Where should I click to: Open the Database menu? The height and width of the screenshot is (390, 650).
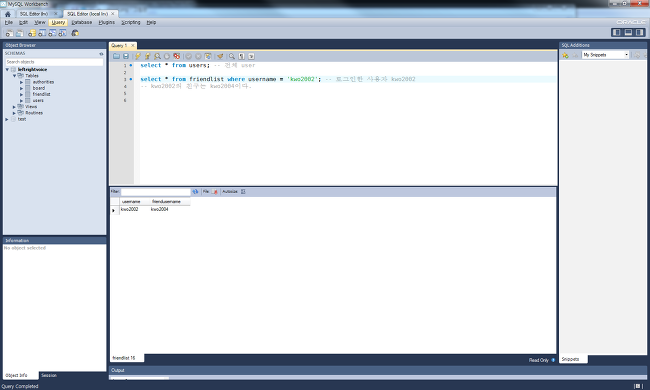pos(82,22)
